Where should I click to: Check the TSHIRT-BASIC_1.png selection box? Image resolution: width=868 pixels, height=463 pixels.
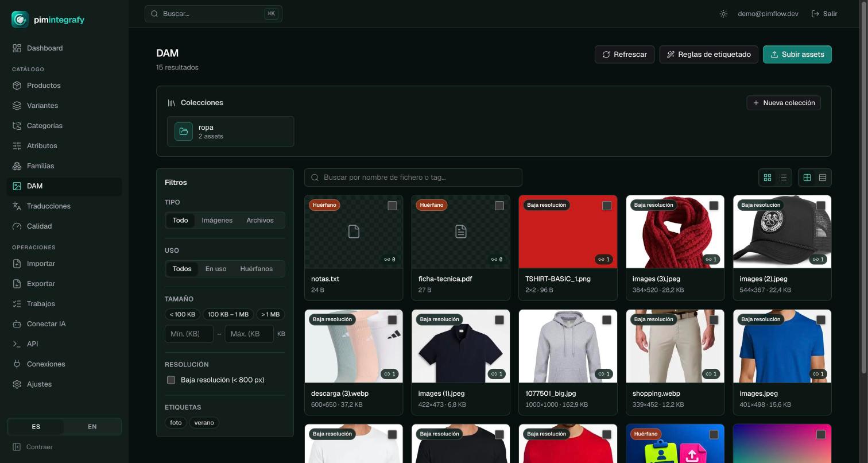[606, 206]
